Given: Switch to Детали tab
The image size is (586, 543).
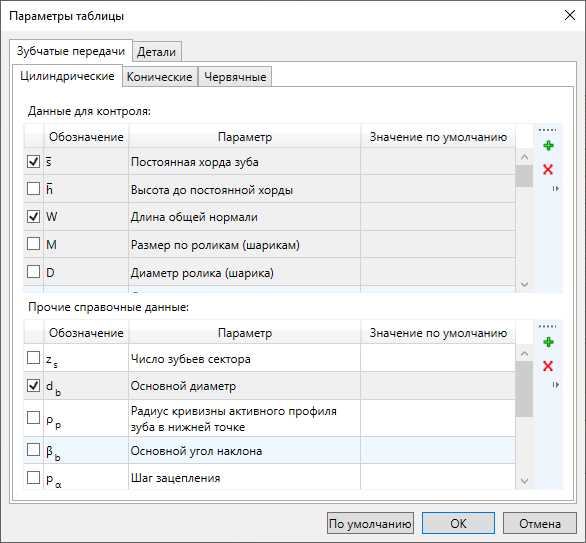Looking at the screenshot, I should click(x=157, y=52).
